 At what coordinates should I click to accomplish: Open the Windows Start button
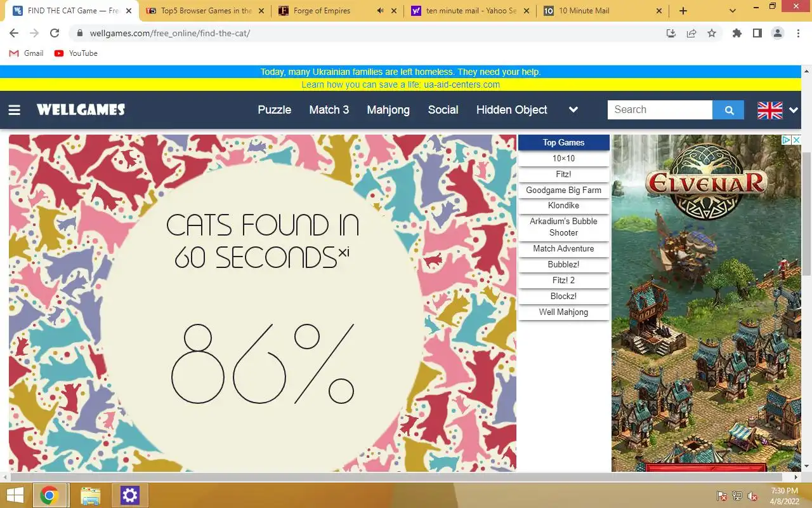[x=15, y=495]
